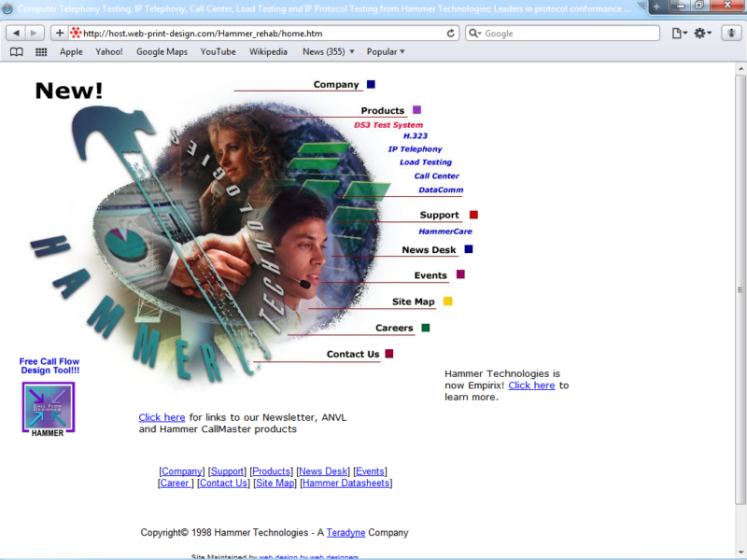Open a new tab with plus button
Screen dimensions: 747x560
coord(656,7)
